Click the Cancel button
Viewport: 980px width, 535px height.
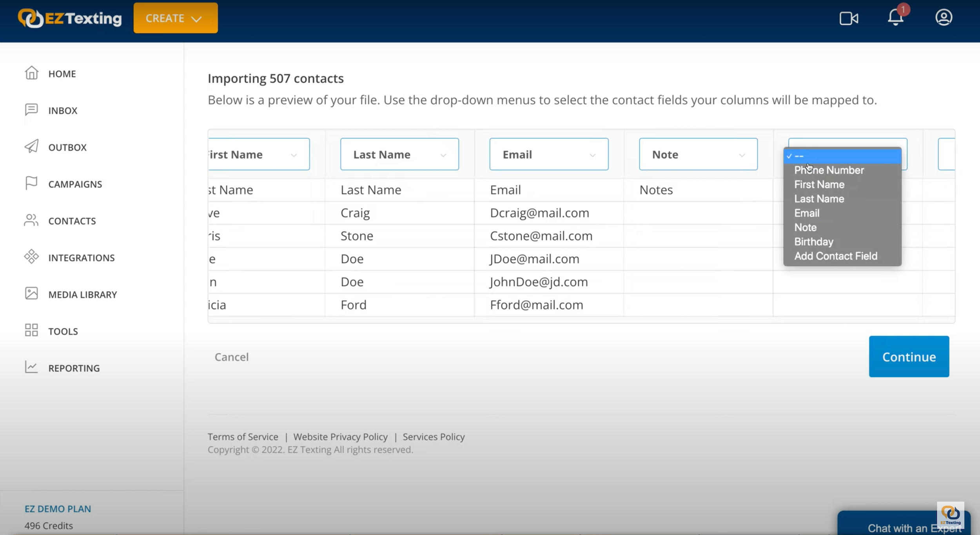(231, 357)
